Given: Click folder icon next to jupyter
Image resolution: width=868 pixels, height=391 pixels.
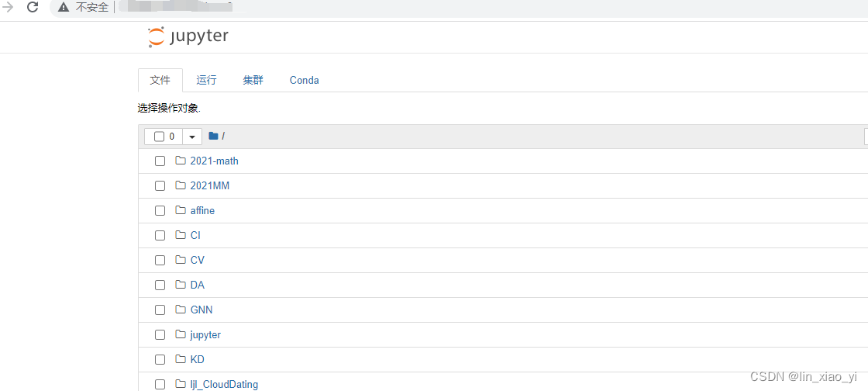Looking at the screenshot, I should coord(181,334).
